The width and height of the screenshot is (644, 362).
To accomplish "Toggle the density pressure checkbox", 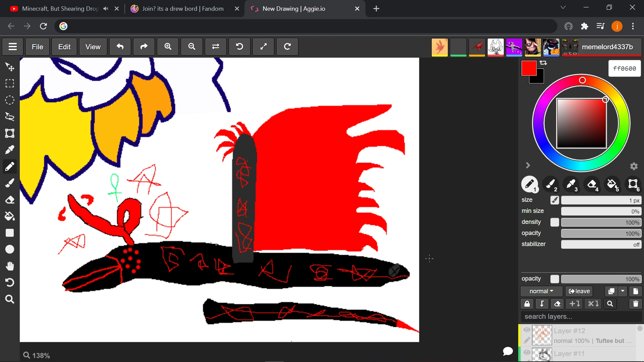I will pyautogui.click(x=554, y=222).
